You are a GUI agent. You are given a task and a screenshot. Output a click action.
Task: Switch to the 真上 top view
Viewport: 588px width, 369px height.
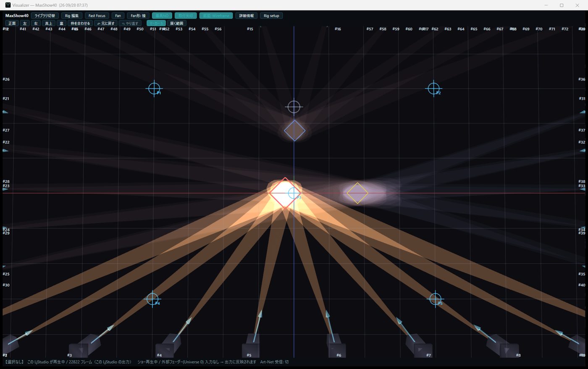coord(49,23)
